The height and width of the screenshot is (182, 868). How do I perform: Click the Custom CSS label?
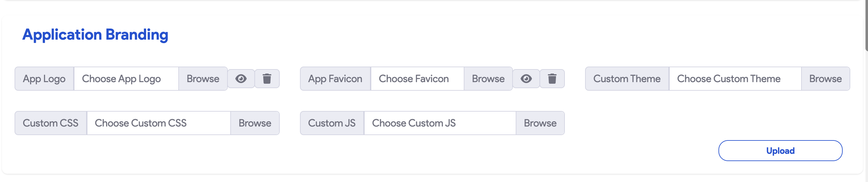(51, 123)
